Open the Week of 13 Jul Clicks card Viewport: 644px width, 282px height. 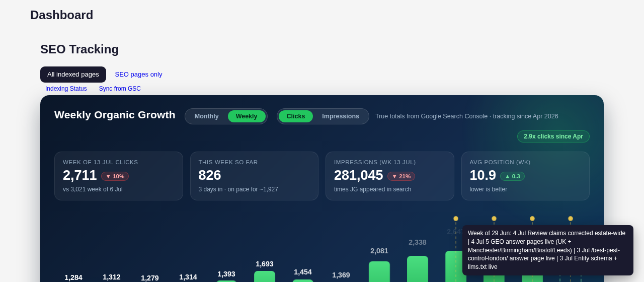pyautogui.click(x=119, y=176)
